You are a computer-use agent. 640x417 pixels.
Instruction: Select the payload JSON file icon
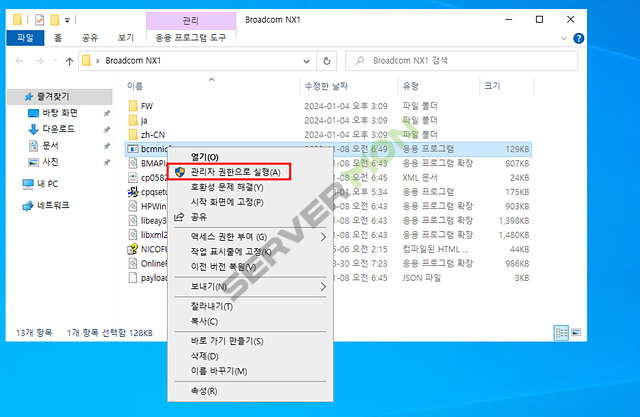[133, 278]
